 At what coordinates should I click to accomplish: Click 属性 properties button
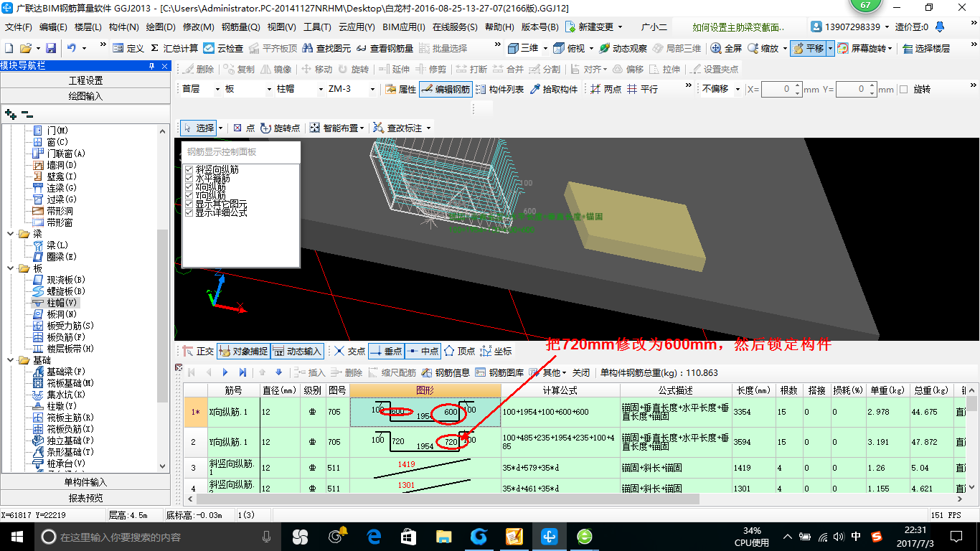pyautogui.click(x=400, y=89)
